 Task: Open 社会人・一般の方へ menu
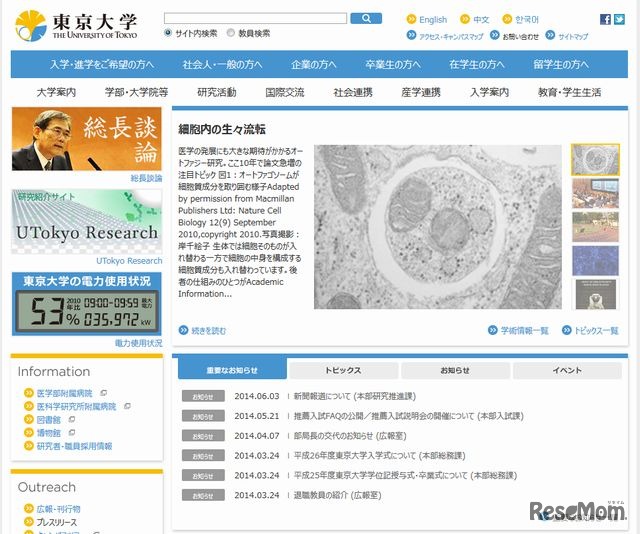tap(222, 65)
